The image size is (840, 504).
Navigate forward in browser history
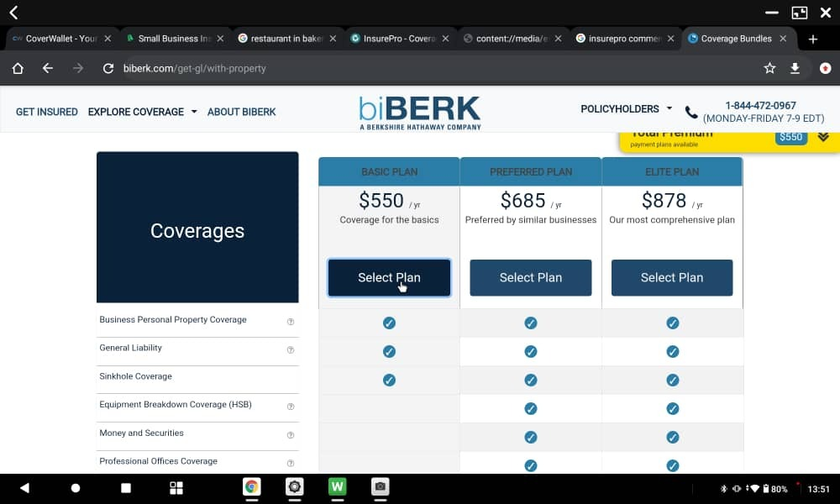pyautogui.click(x=77, y=69)
